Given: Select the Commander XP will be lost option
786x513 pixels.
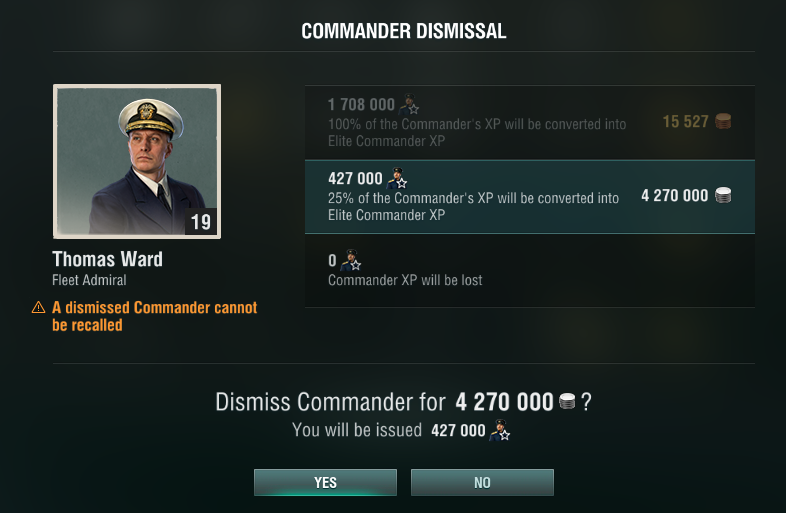Looking at the screenshot, I should pos(529,270).
